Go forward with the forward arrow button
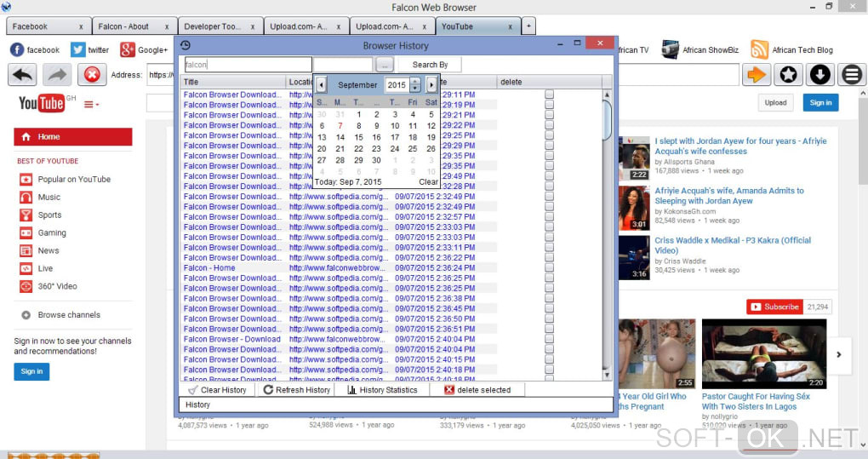868x459 pixels. tap(57, 75)
